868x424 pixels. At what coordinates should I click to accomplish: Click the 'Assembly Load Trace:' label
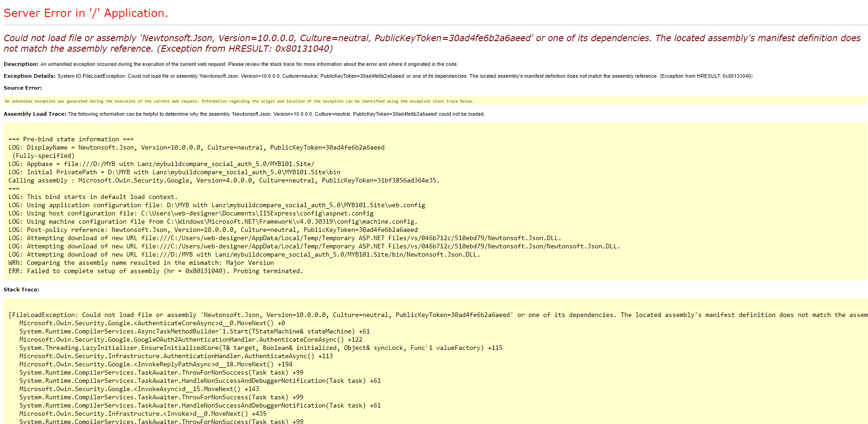(x=35, y=114)
